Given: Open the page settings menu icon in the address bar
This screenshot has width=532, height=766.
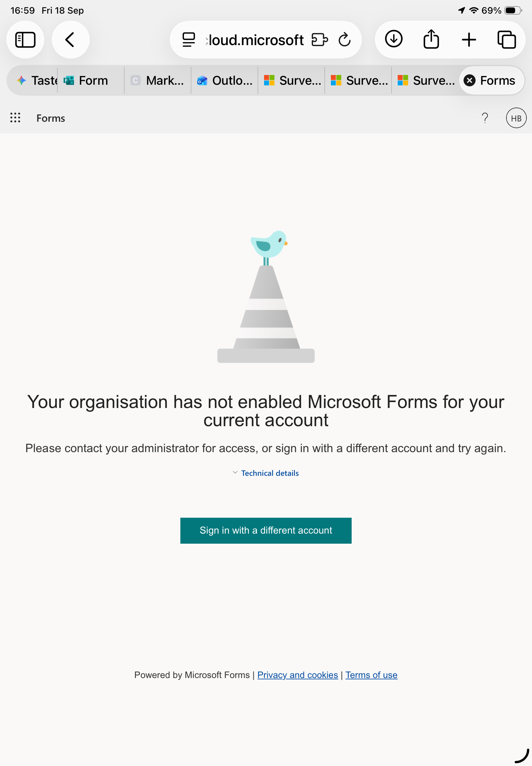Looking at the screenshot, I should [189, 40].
